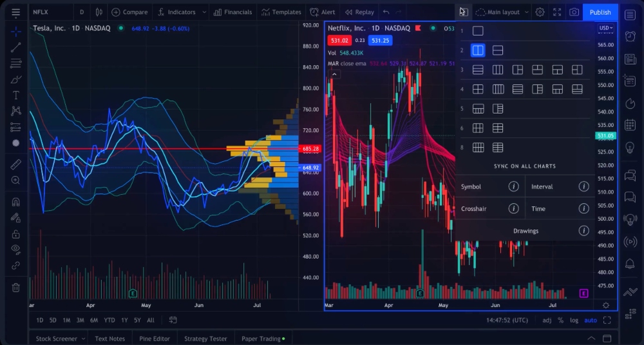Select the measure ruler tool
This screenshot has height=345, width=644.
click(16, 164)
